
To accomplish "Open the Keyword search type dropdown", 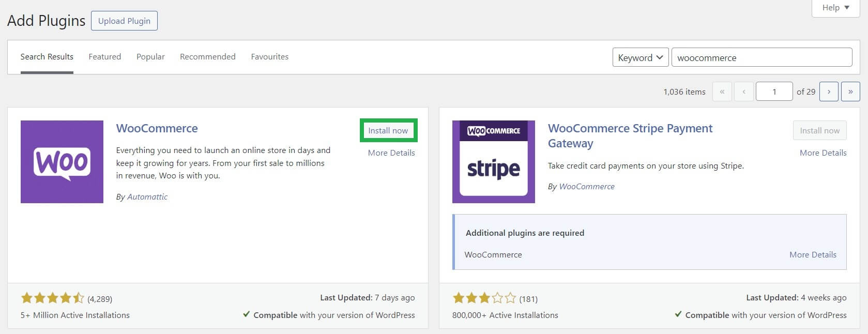I will tap(641, 57).
